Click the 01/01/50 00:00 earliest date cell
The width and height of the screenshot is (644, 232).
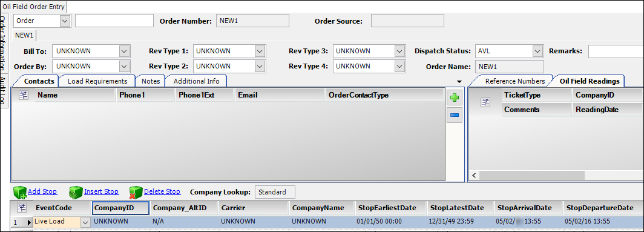coord(391,222)
